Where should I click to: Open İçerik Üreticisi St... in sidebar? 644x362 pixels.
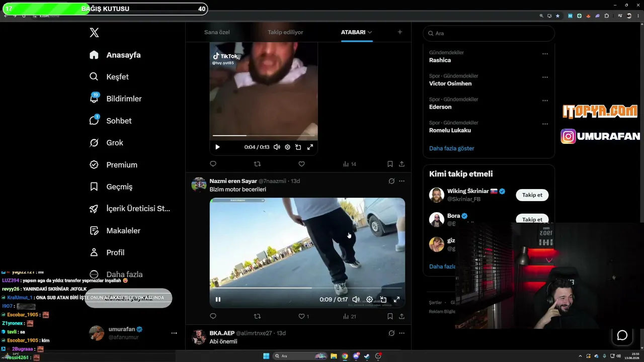pyautogui.click(x=130, y=209)
